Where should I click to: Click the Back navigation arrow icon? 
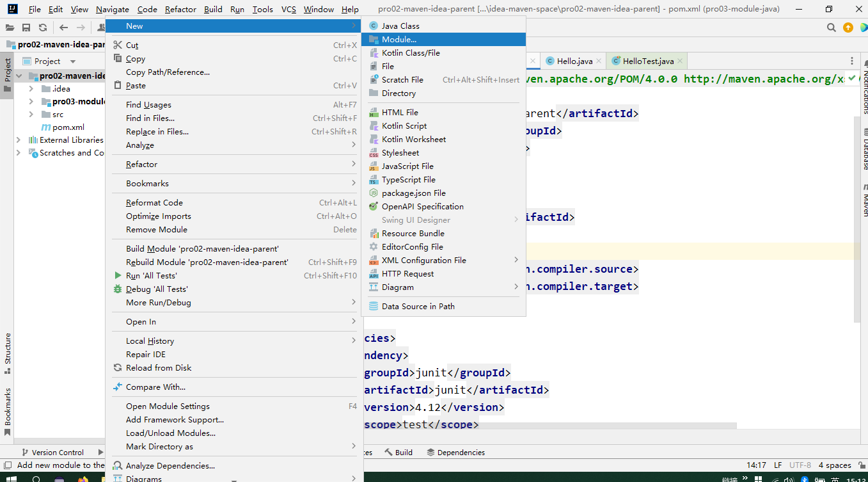pyautogui.click(x=63, y=28)
